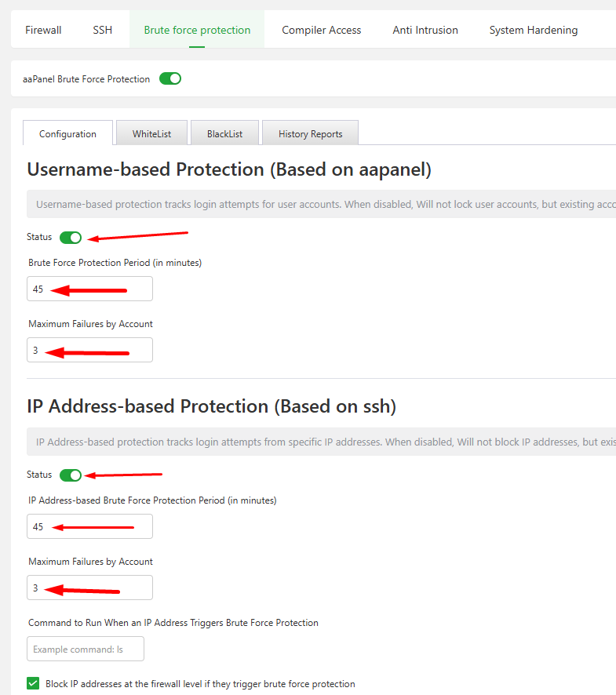Focus username-based Maximum Failures by Account field
Screen dimensions: 616x695
pyautogui.click(x=89, y=350)
